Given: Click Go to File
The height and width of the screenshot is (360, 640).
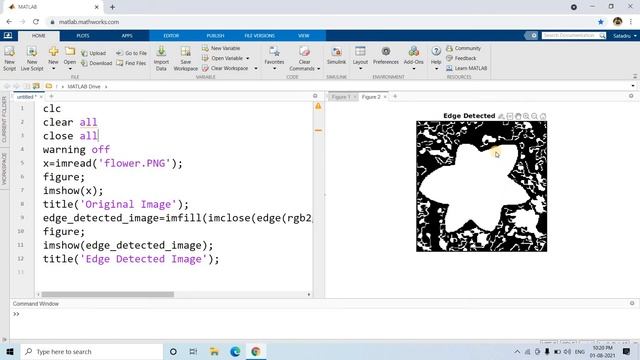Looking at the screenshot, I should coord(131,53).
